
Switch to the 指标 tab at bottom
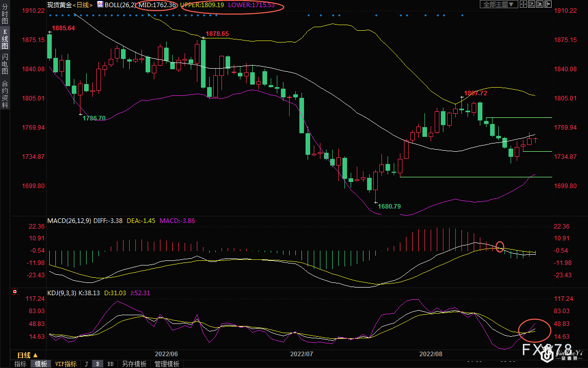[x=21, y=364]
